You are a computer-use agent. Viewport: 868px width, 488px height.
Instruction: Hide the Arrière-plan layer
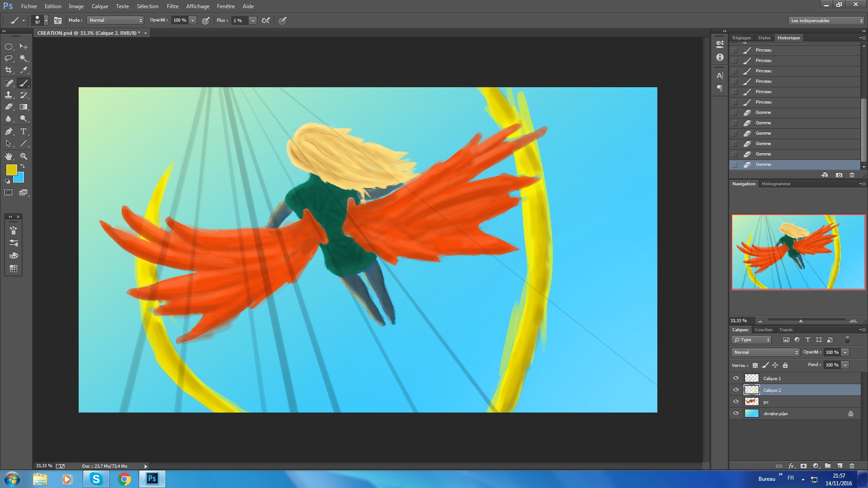coord(736,413)
